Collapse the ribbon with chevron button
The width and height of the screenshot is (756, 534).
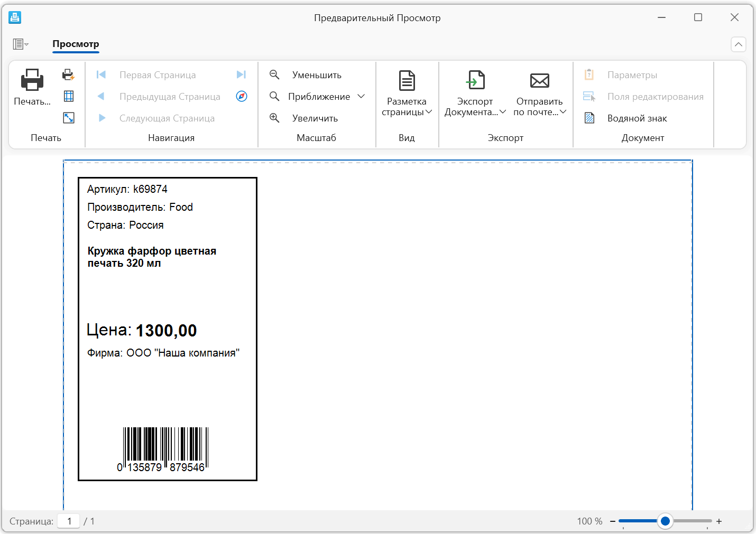coord(739,44)
